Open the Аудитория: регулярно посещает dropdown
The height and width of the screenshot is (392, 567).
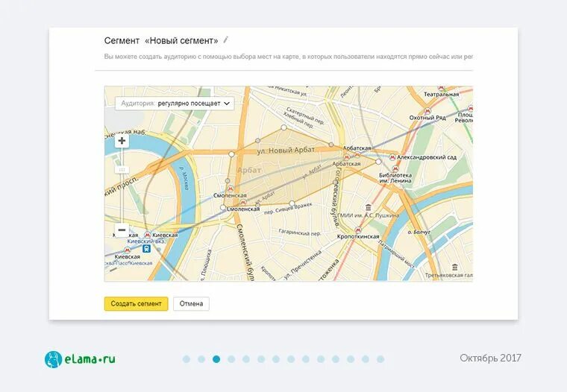[175, 104]
